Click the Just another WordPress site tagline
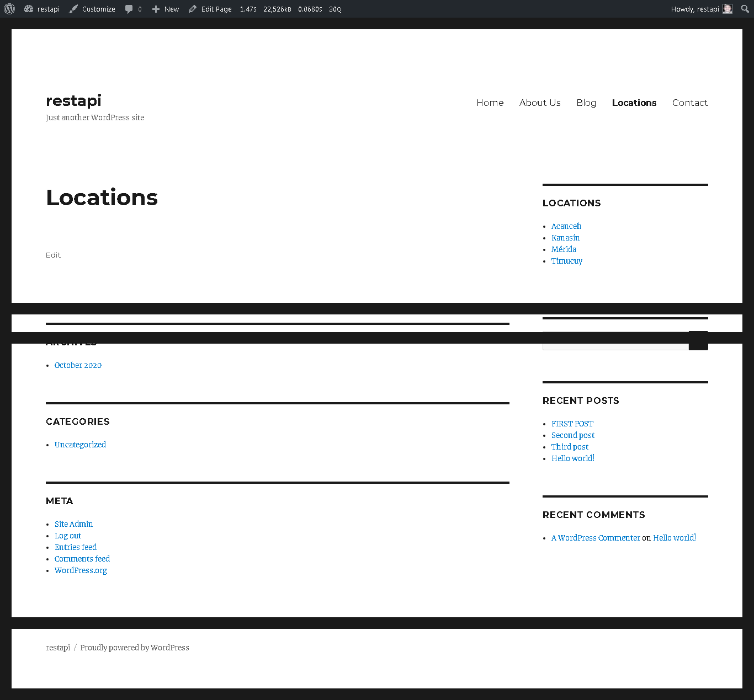 click(95, 117)
